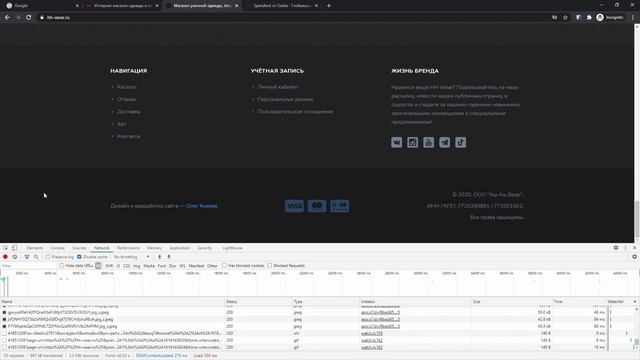Focus the network Filter input field

click(29, 266)
